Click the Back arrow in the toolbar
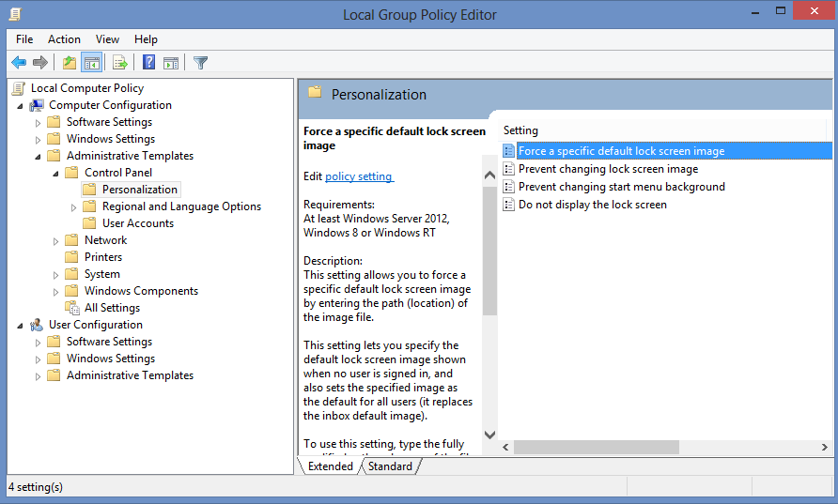838x504 pixels. coord(19,63)
